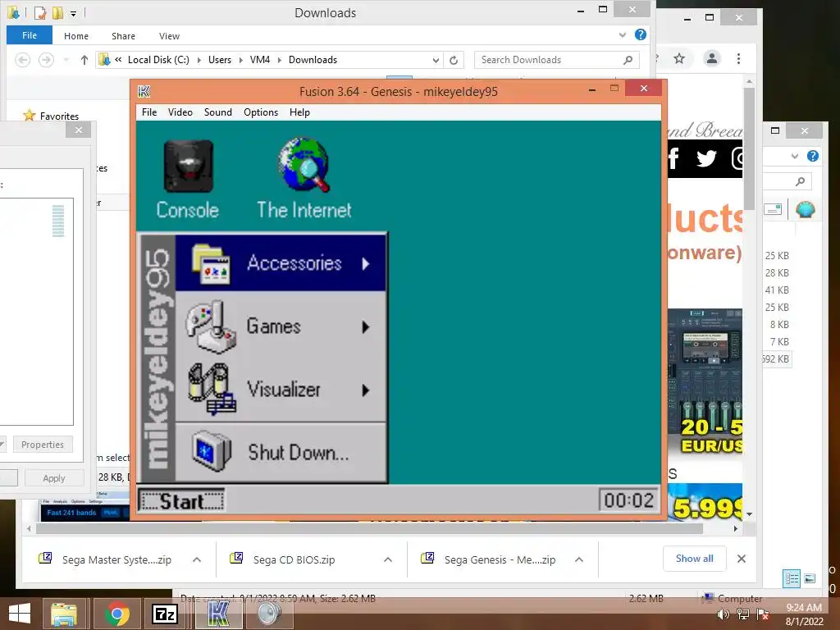Open the Fusion Video menu

(x=180, y=112)
